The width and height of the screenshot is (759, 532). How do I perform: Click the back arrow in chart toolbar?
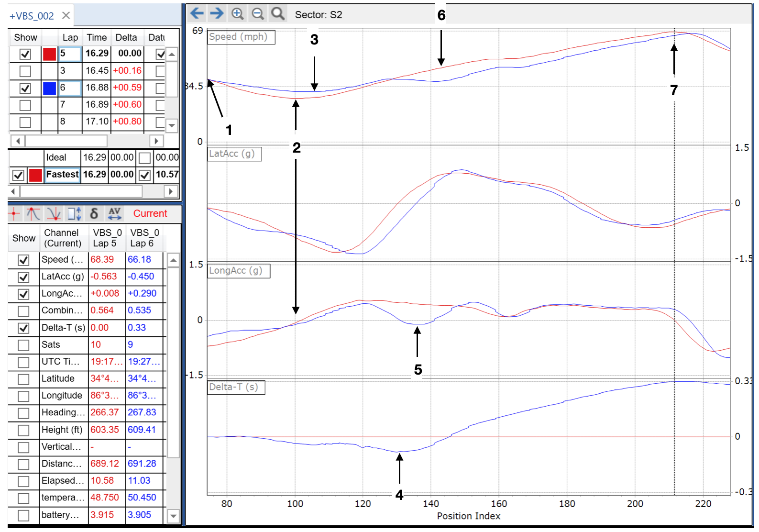tap(197, 13)
